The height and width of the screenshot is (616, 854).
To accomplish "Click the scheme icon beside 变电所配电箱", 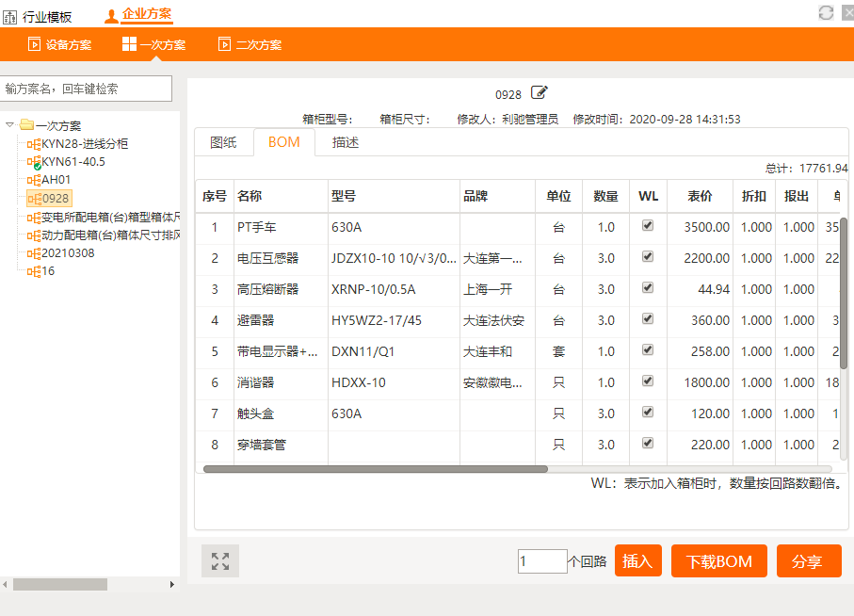I will [34, 218].
